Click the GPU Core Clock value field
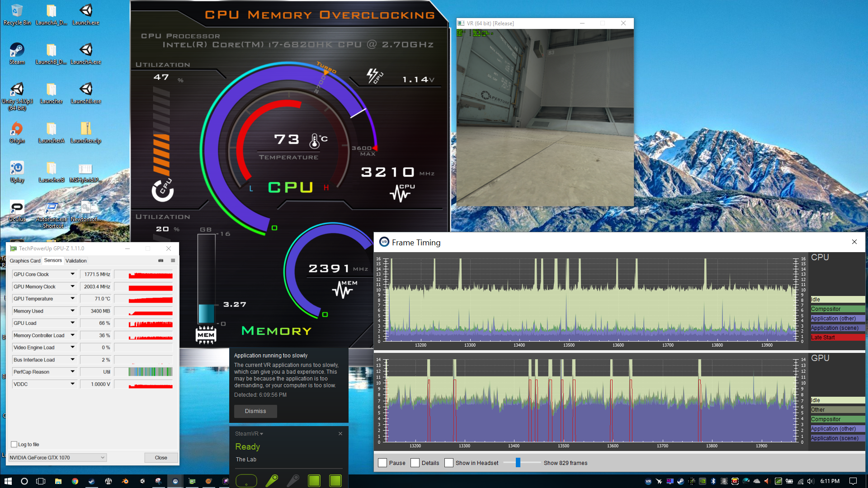The width and height of the screenshot is (868, 488). point(95,274)
